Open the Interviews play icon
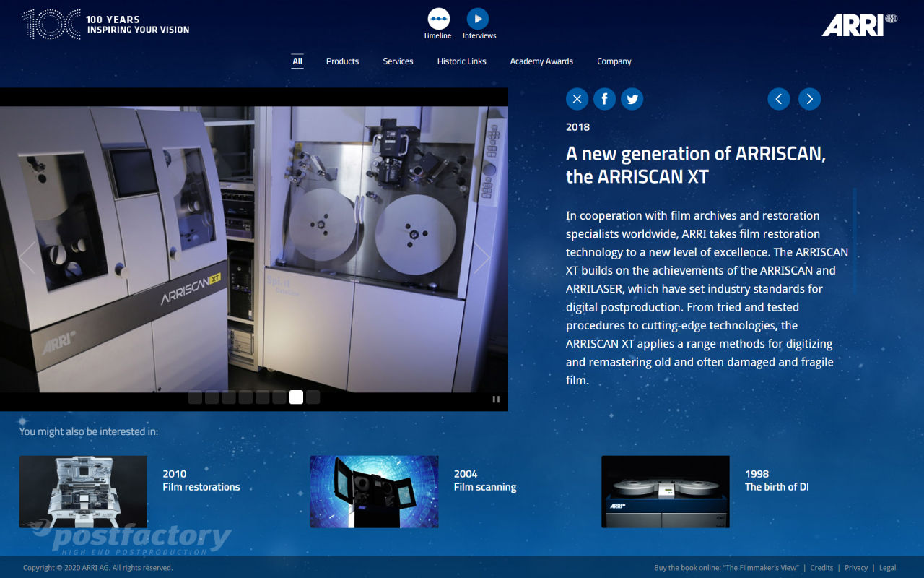Viewport: 924px width, 578px height. 478,19
